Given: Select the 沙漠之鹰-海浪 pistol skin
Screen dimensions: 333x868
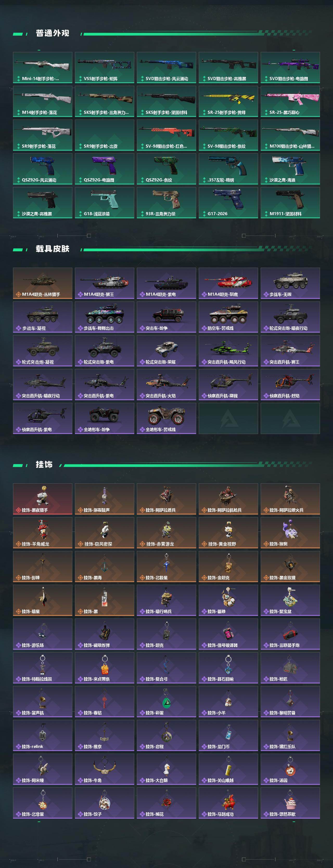Looking at the screenshot, I should tap(290, 169).
